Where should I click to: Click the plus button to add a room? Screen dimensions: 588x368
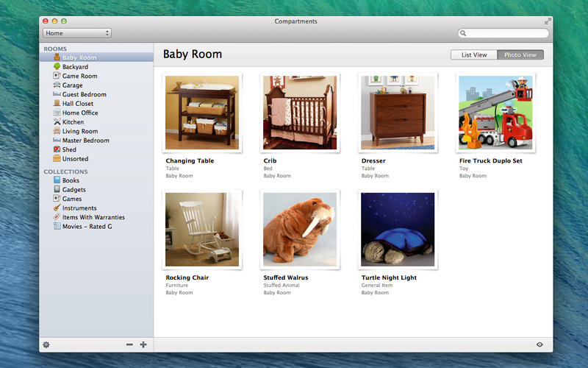[143, 344]
